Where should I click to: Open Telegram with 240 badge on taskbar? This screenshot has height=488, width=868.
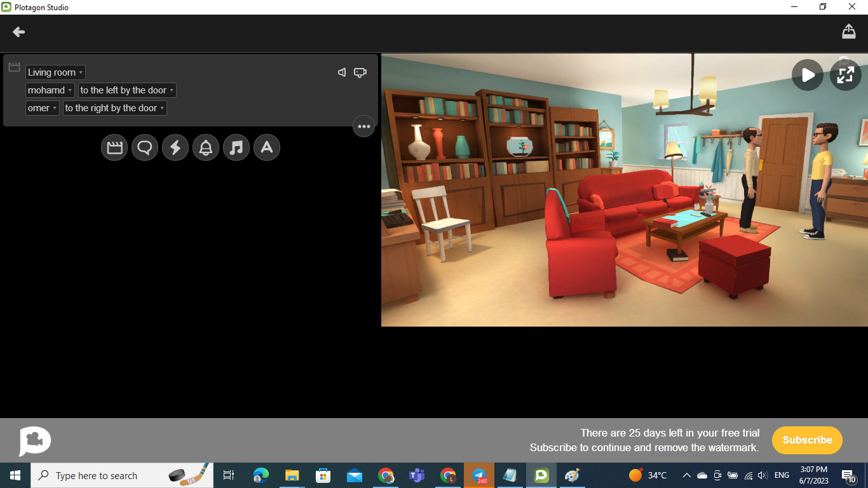click(x=479, y=475)
